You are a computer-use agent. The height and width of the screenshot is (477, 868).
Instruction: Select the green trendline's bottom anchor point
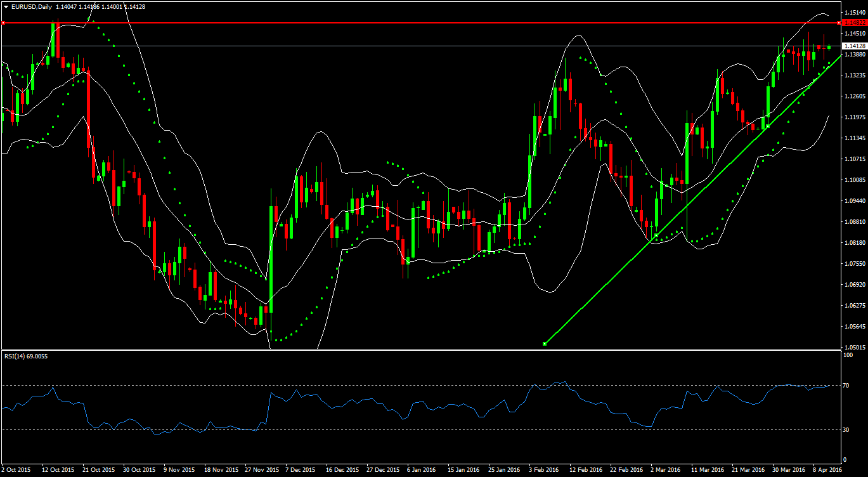coord(545,344)
